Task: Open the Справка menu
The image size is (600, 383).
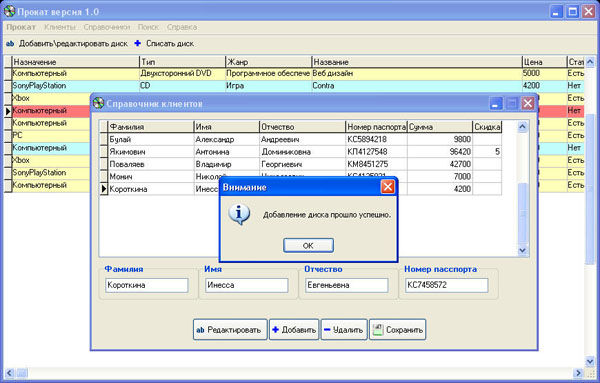Action: pyautogui.click(x=182, y=27)
